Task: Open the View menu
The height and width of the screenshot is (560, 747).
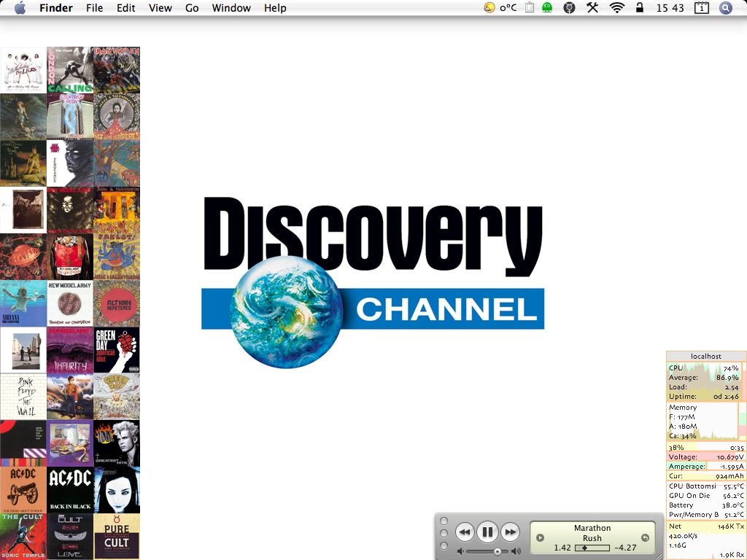Action: tap(160, 8)
